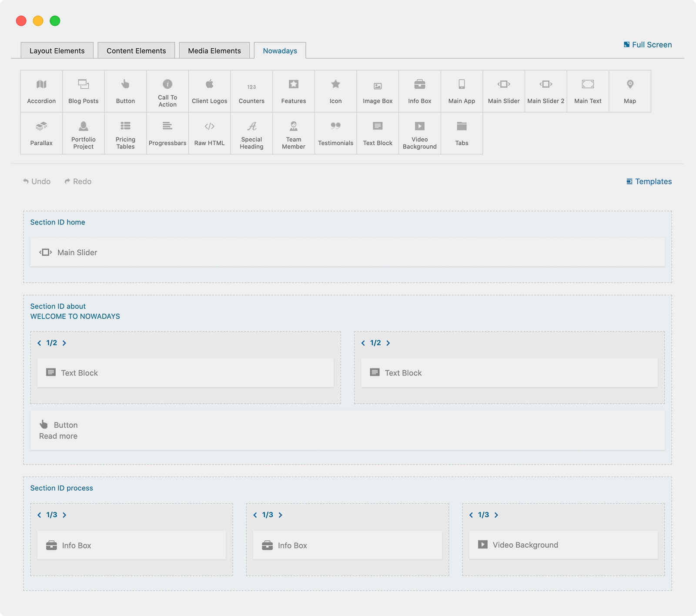The width and height of the screenshot is (696, 616).
Task: Click the Undo button
Action: (x=37, y=181)
